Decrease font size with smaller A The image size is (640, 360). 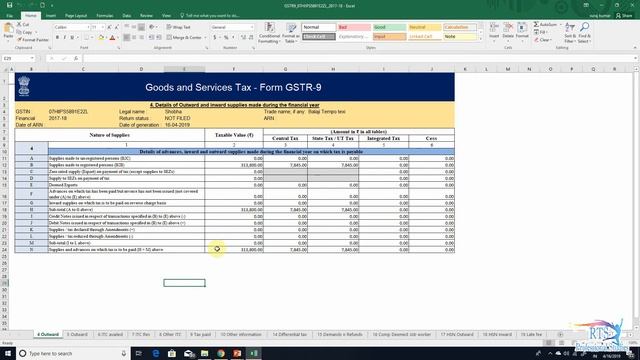point(116,27)
